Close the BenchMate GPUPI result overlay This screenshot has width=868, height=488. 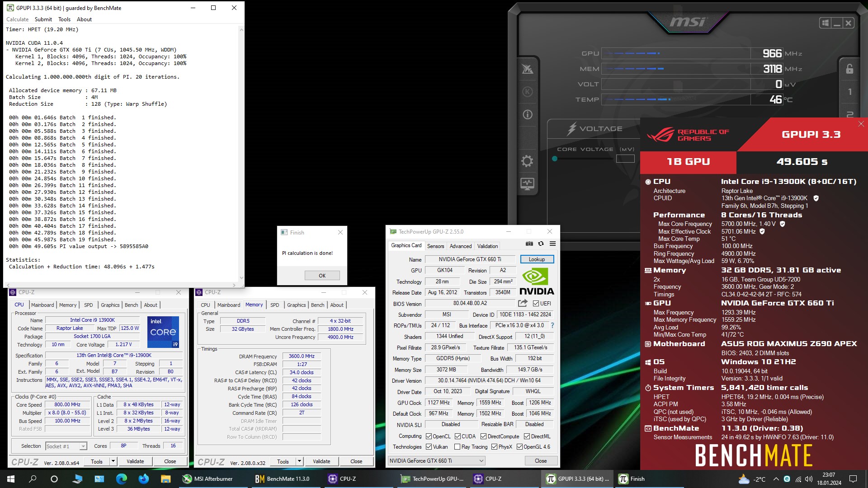[861, 124]
